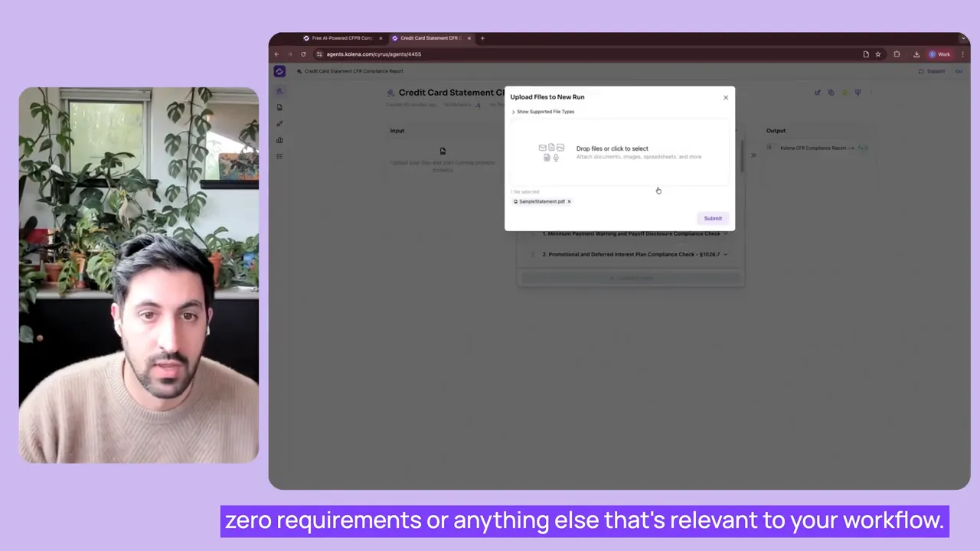Remove SampleStatement.pdf with its X toggle
Image resolution: width=980 pixels, height=551 pixels.
pyautogui.click(x=569, y=201)
